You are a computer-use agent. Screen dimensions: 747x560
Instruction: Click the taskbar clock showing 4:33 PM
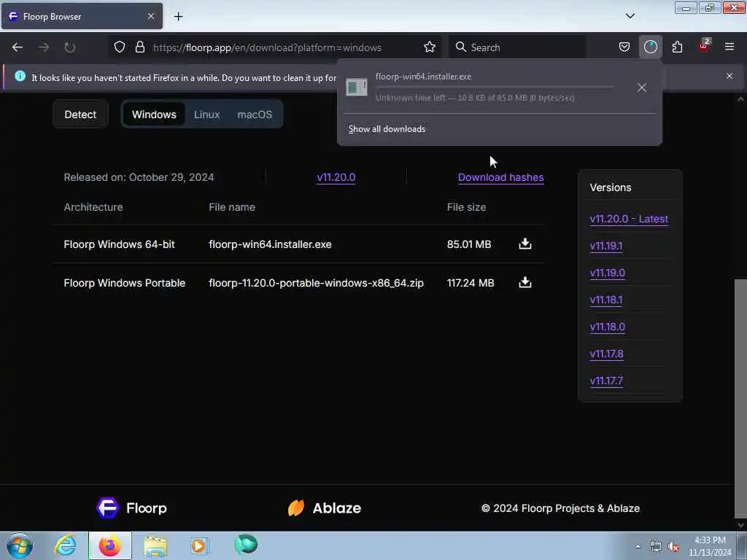(710, 546)
